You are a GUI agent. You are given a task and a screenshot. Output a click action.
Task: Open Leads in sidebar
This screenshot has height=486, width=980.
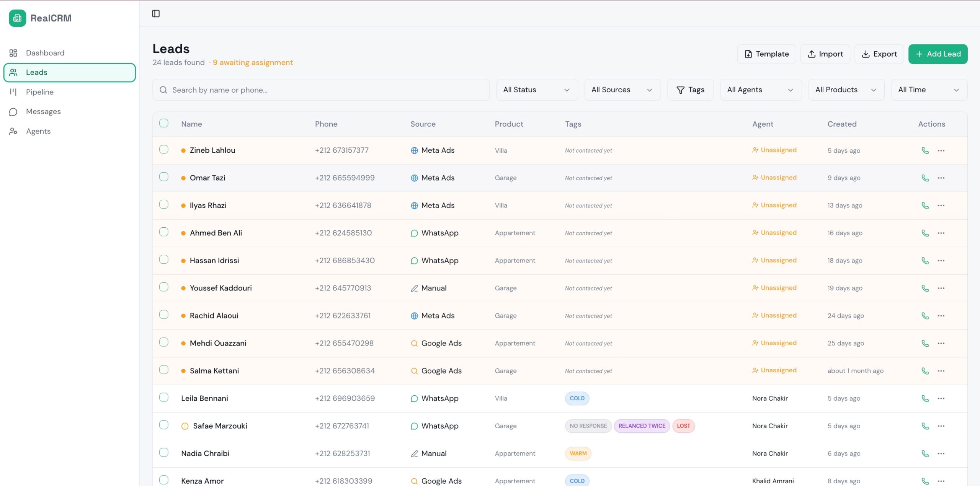click(70, 72)
